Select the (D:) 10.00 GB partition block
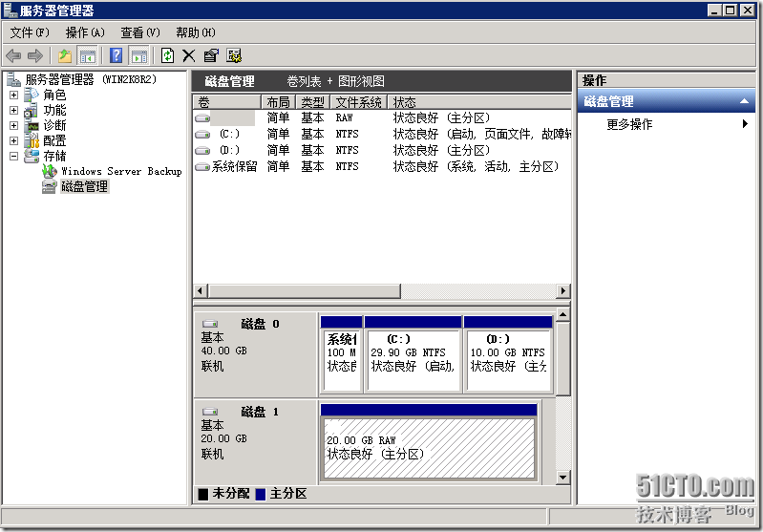The width and height of the screenshot is (763, 532). [x=508, y=354]
